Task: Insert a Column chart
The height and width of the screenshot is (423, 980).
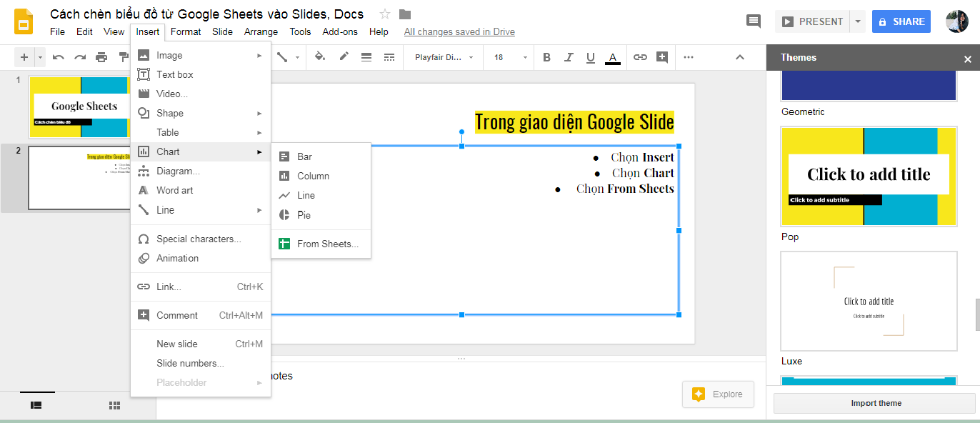Action: [x=321, y=176]
